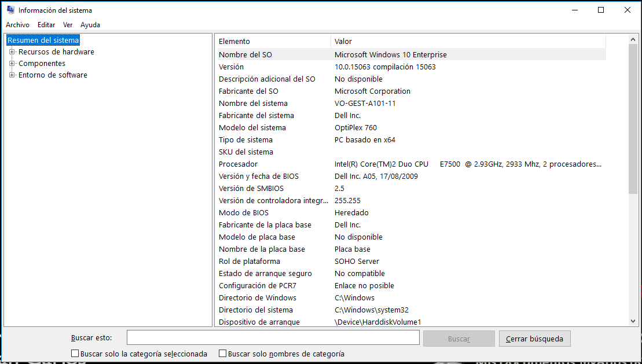Click value Dell Inc. A05, 17/08/2009

click(376, 176)
